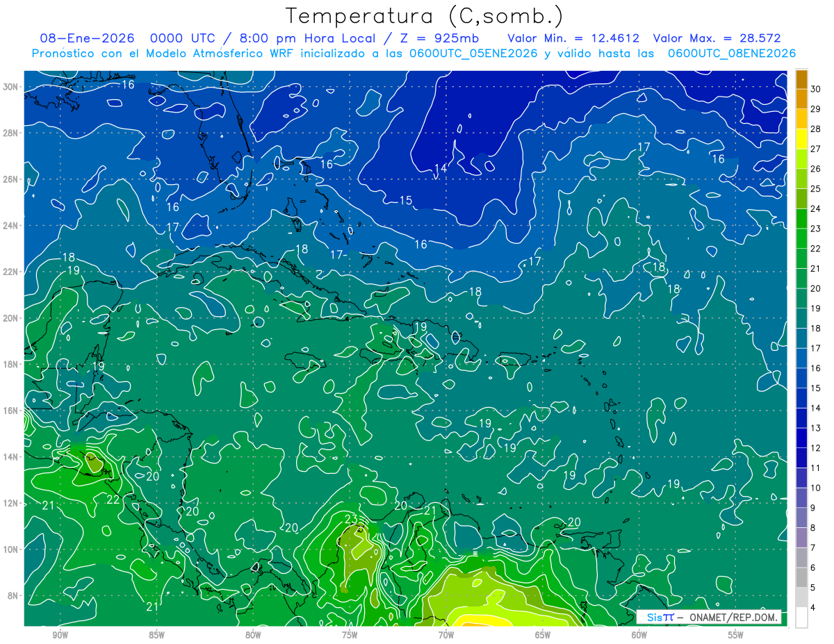
Task: Click the color scale label '4'
Action: (814, 608)
